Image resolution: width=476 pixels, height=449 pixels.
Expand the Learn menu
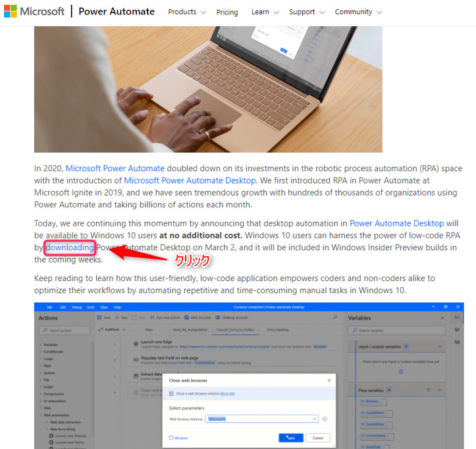click(265, 12)
